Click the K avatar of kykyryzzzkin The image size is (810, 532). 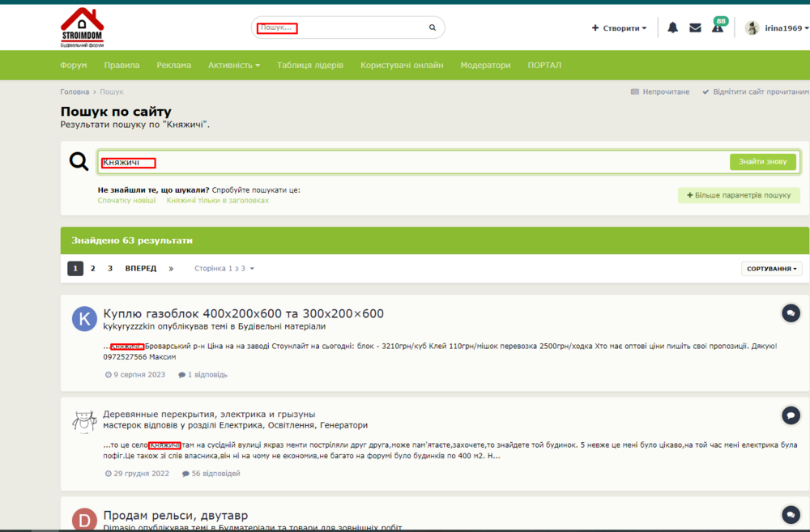coord(84,319)
